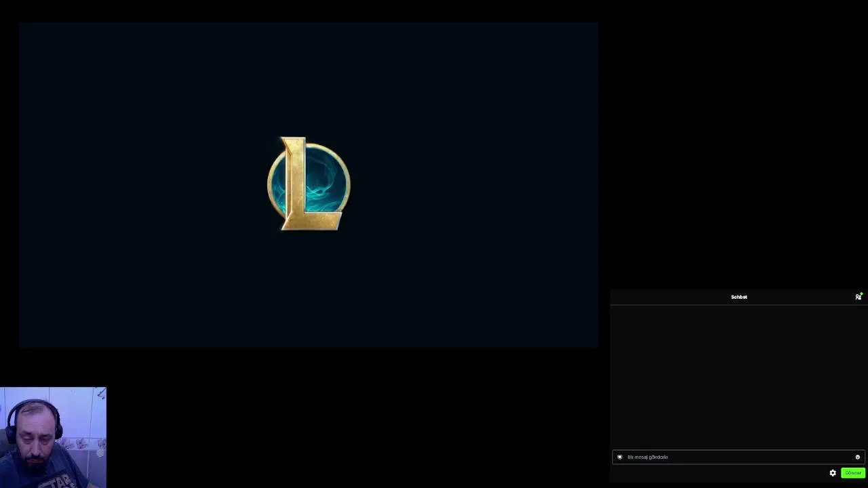
Task: Focus the 'Bir mesaj gönderin' message field
Action: (738, 457)
